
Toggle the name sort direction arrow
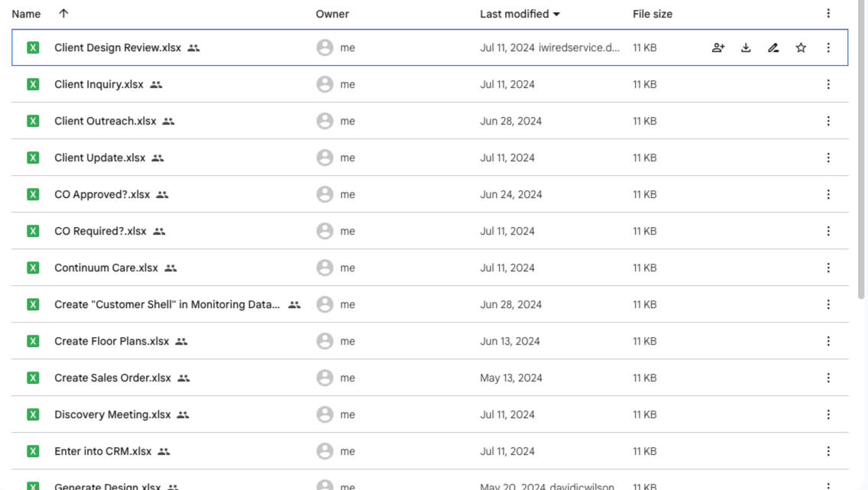[63, 14]
